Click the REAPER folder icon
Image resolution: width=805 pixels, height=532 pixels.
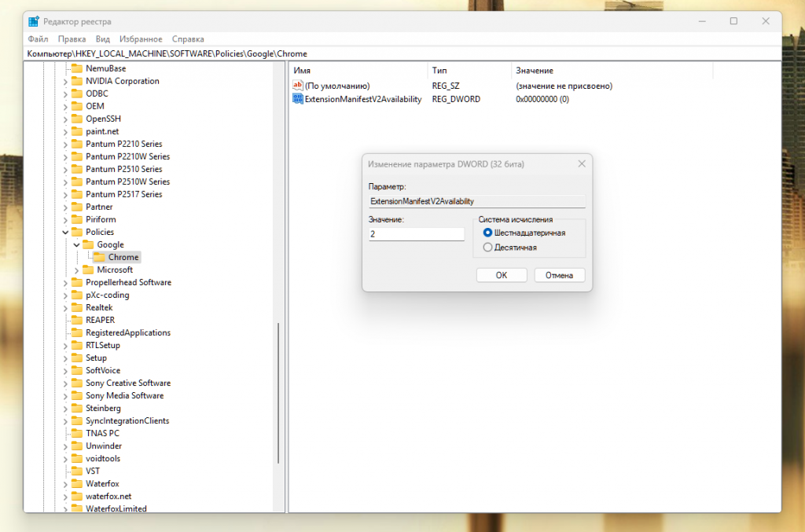point(77,320)
